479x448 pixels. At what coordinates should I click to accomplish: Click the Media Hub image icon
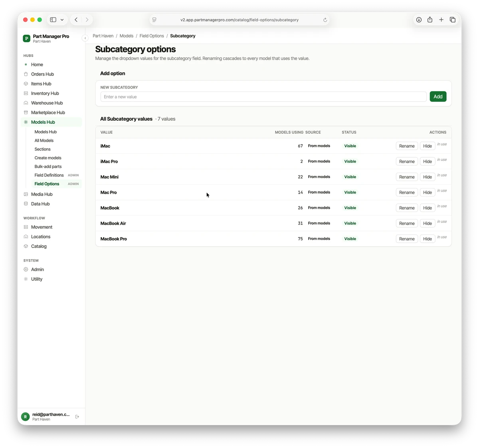point(26,194)
